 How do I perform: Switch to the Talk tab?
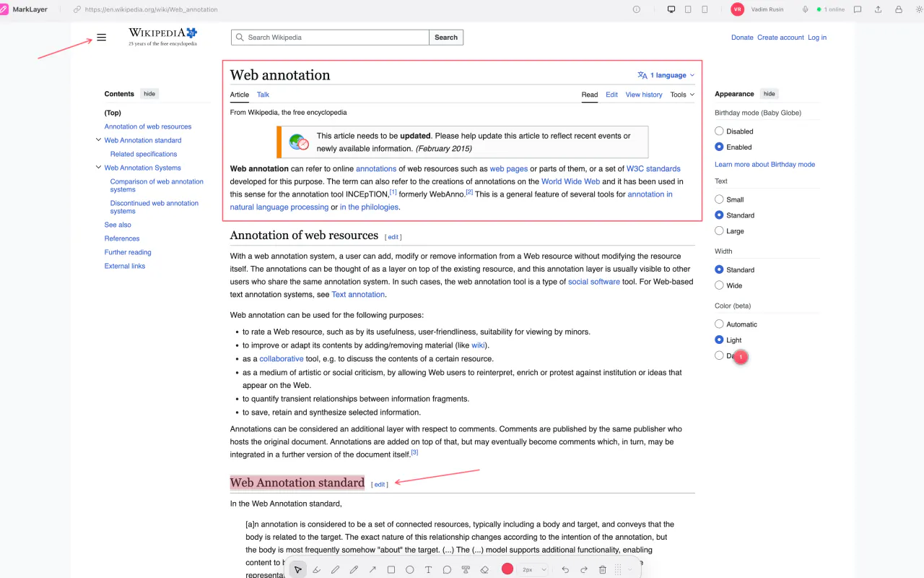tap(263, 95)
